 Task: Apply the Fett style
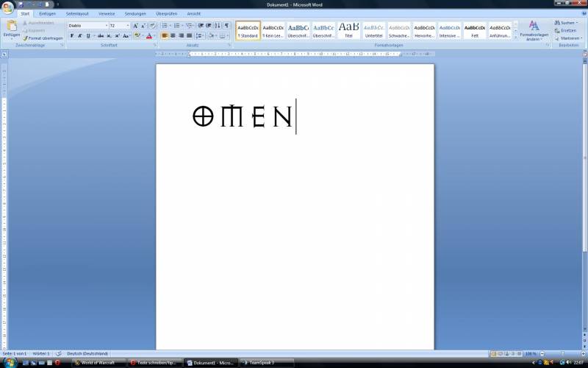click(475, 30)
